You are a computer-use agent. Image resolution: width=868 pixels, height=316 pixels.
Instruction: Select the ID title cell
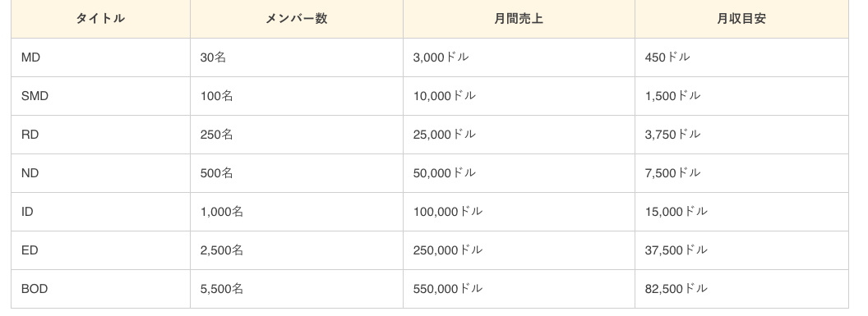(x=101, y=212)
